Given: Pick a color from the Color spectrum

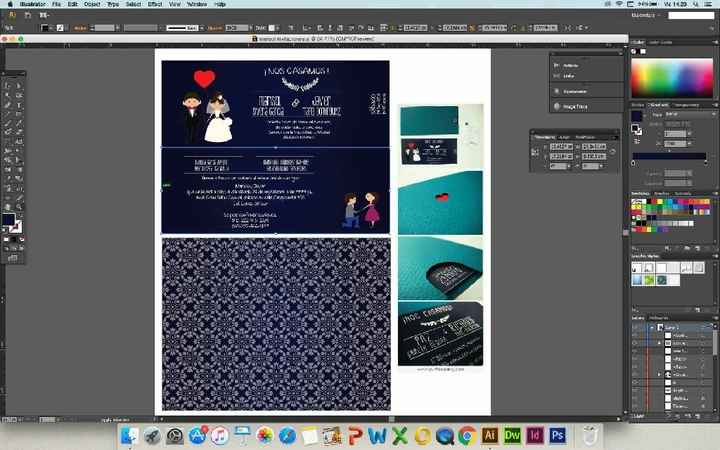Looking at the screenshot, I should point(672,77).
